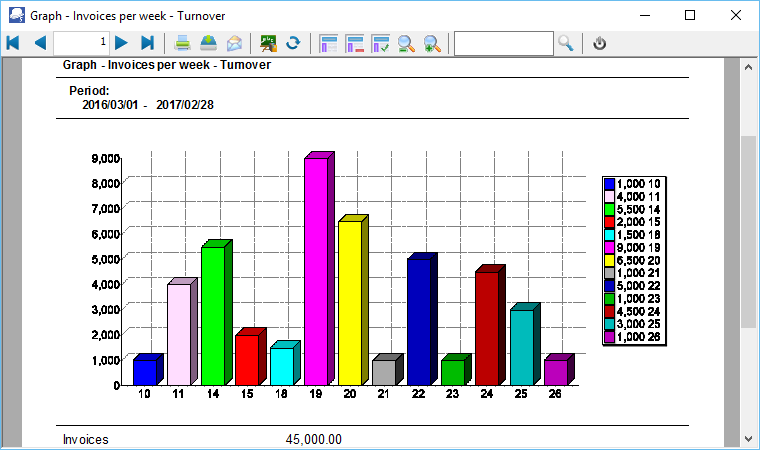Go to the previous page
Viewport: 760px width, 450px height.
point(40,43)
